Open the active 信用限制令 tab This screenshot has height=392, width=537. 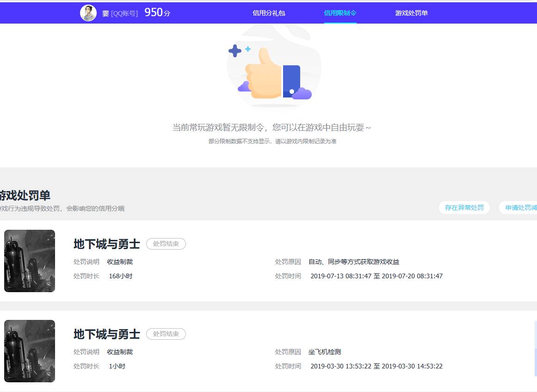(x=340, y=13)
